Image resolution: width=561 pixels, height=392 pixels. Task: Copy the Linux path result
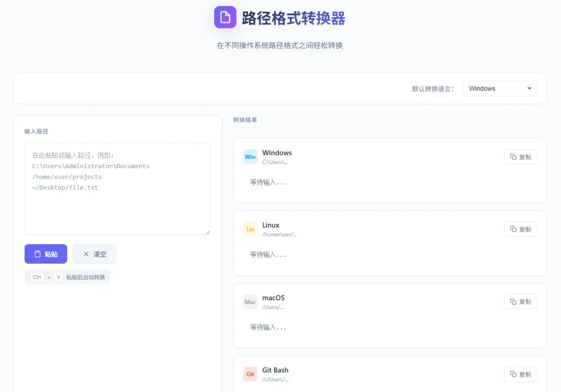pyautogui.click(x=520, y=229)
